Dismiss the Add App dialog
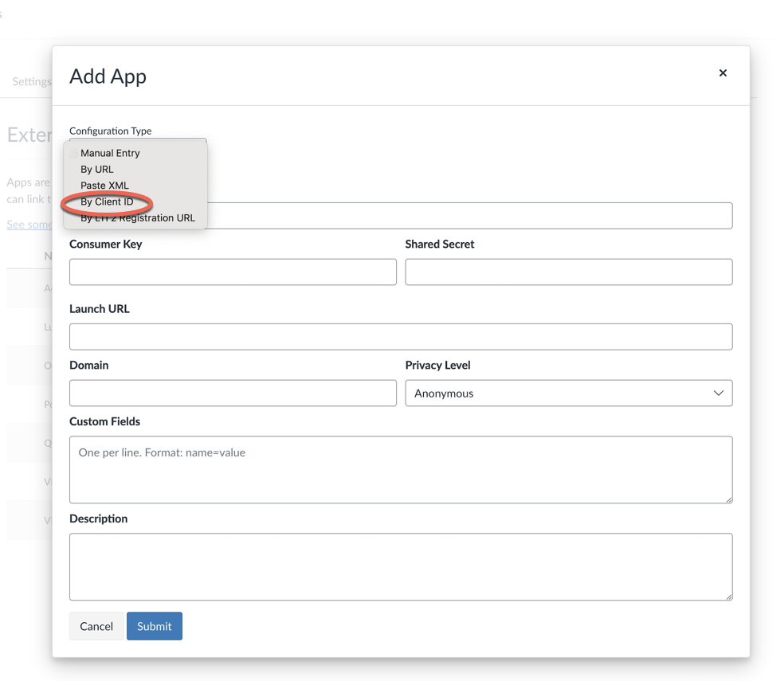 coord(723,72)
